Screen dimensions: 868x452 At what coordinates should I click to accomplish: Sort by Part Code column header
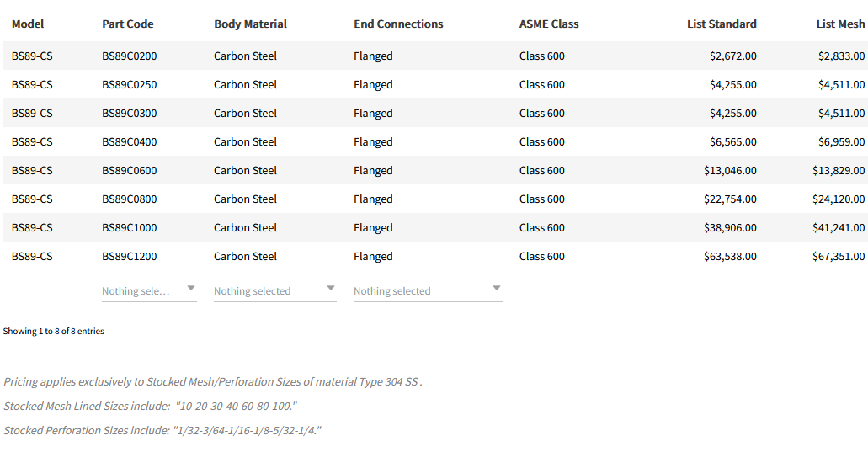click(128, 24)
